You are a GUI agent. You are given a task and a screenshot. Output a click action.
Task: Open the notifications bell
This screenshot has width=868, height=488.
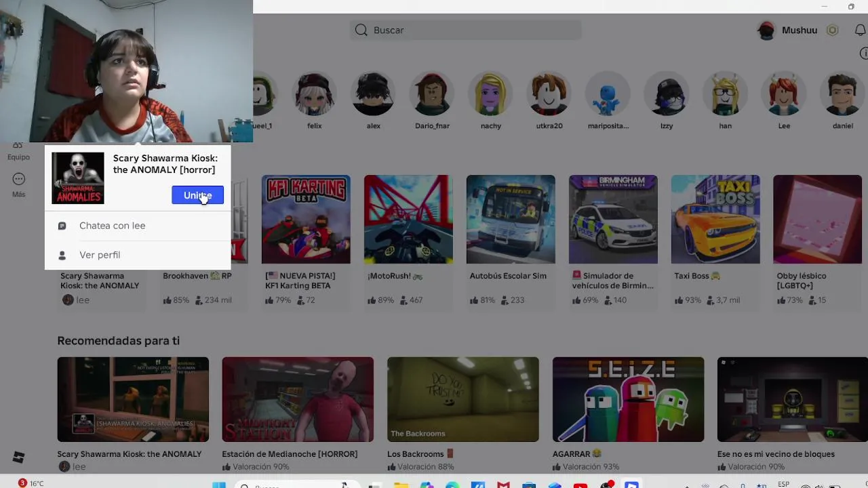[860, 30]
